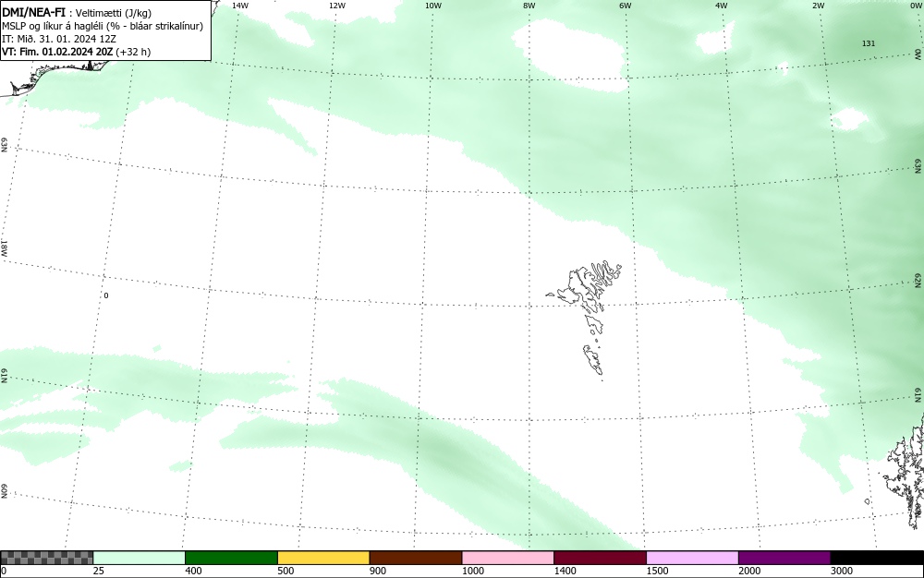Click the '1000' legend value
924x578 pixels.
pos(472,571)
